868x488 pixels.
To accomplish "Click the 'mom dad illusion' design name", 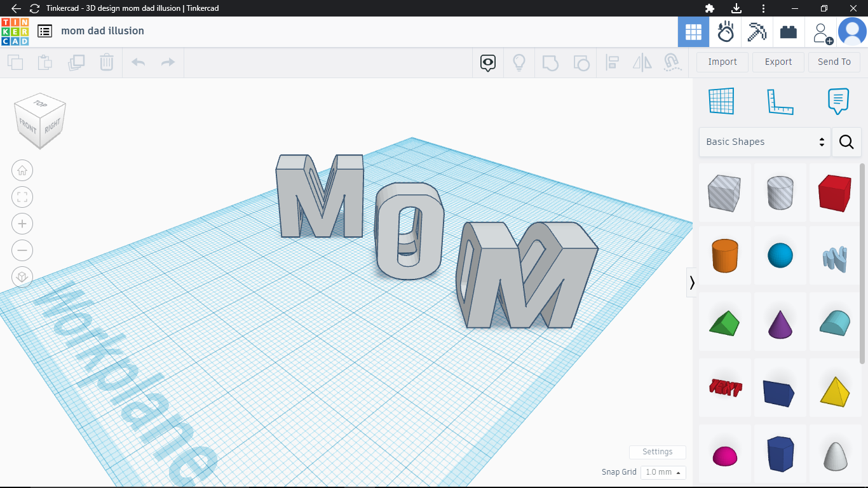I will [102, 30].
